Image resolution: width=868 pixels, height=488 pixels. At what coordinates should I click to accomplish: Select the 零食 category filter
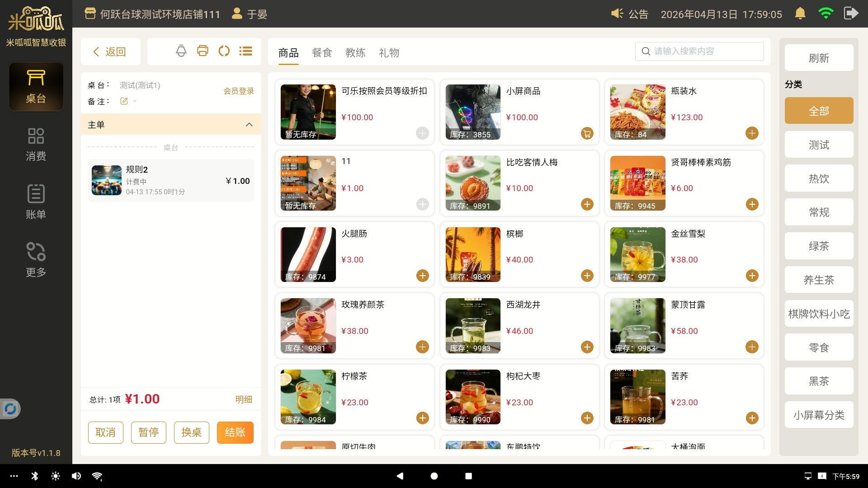click(818, 347)
